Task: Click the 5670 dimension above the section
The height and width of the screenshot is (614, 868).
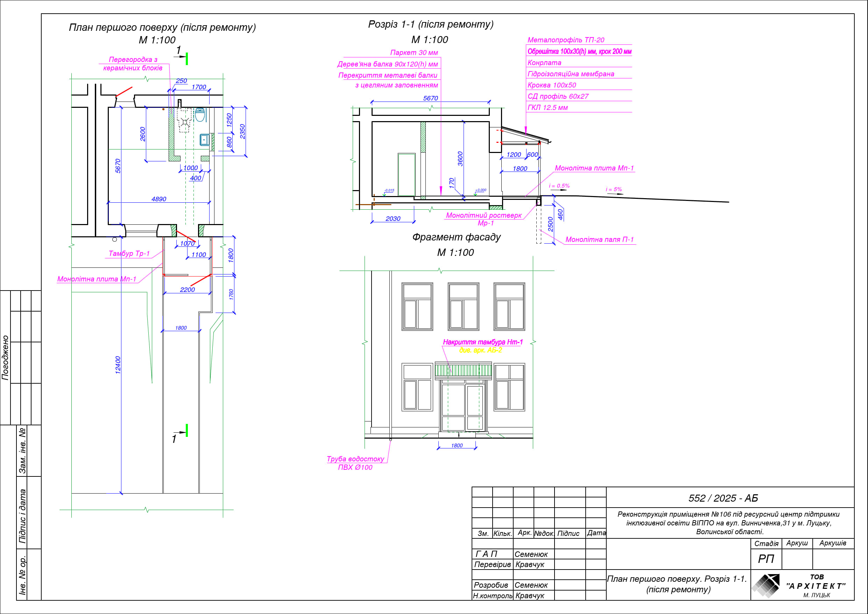Action: point(430,98)
